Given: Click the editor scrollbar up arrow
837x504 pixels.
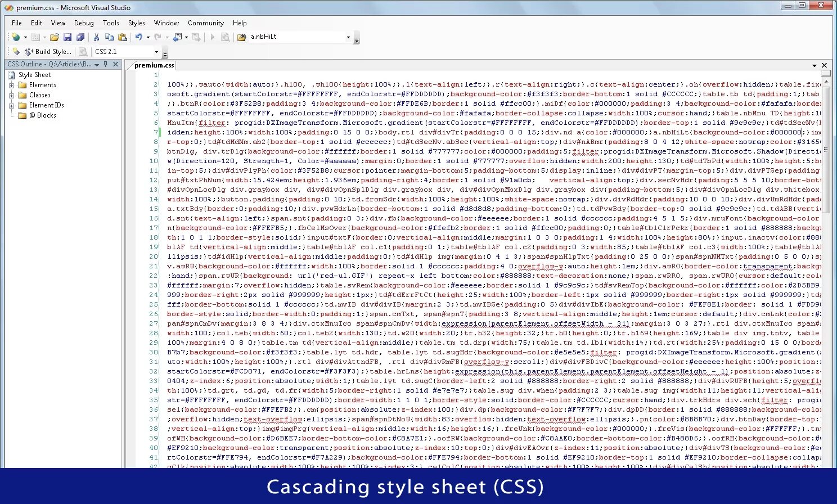Looking at the screenshot, I should (826, 82).
